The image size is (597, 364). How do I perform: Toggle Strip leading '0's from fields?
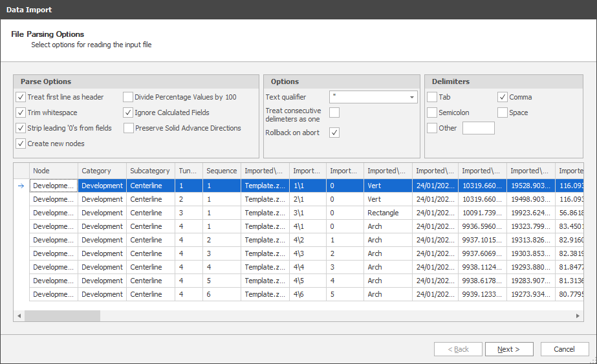click(x=21, y=128)
